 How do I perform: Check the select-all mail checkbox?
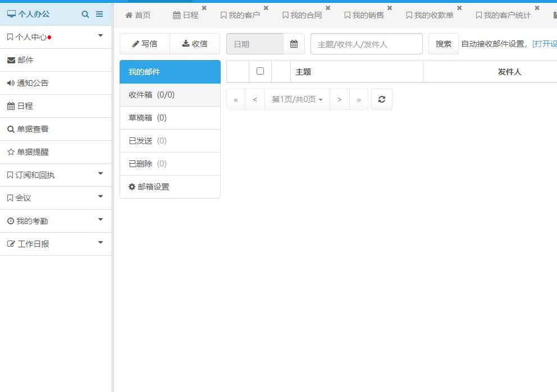260,71
